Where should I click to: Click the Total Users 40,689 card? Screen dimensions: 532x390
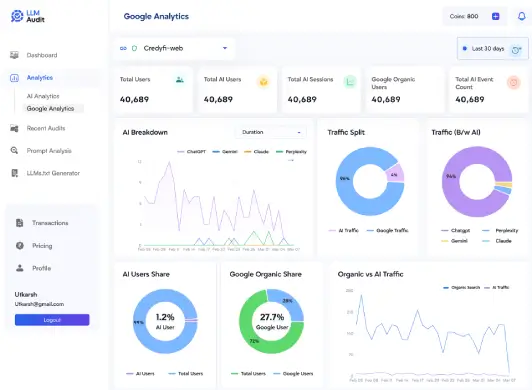click(153, 90)
